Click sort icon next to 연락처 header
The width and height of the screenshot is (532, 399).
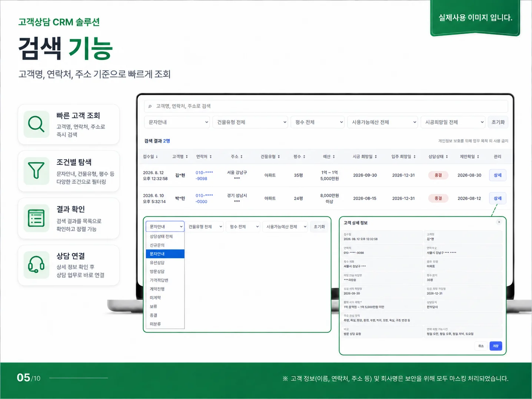coord(210,157)
